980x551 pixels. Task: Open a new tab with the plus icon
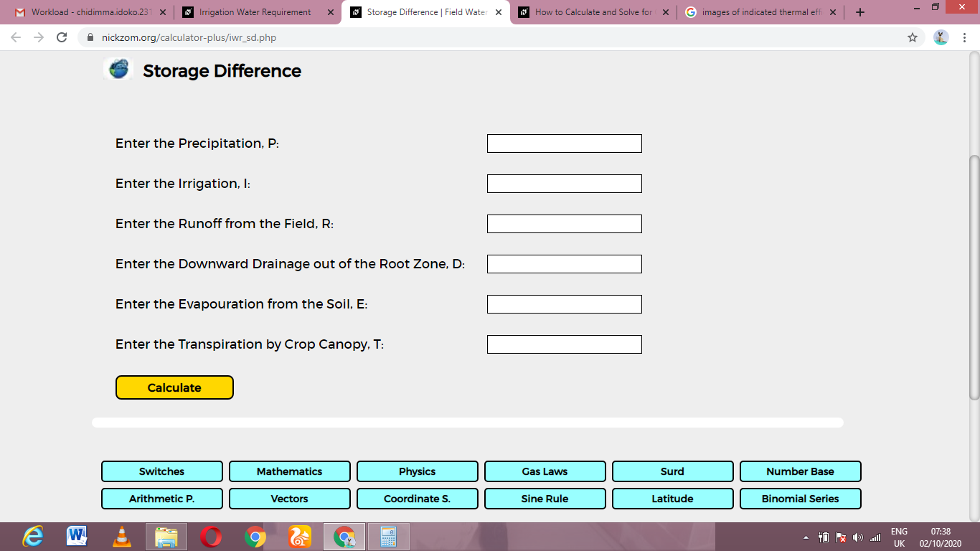(860, 12)
